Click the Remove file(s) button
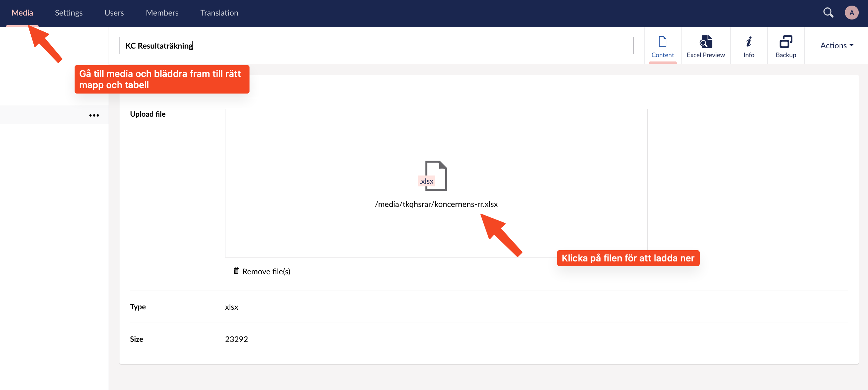Screen dimensions: 868x390 (x=266, y=271)
